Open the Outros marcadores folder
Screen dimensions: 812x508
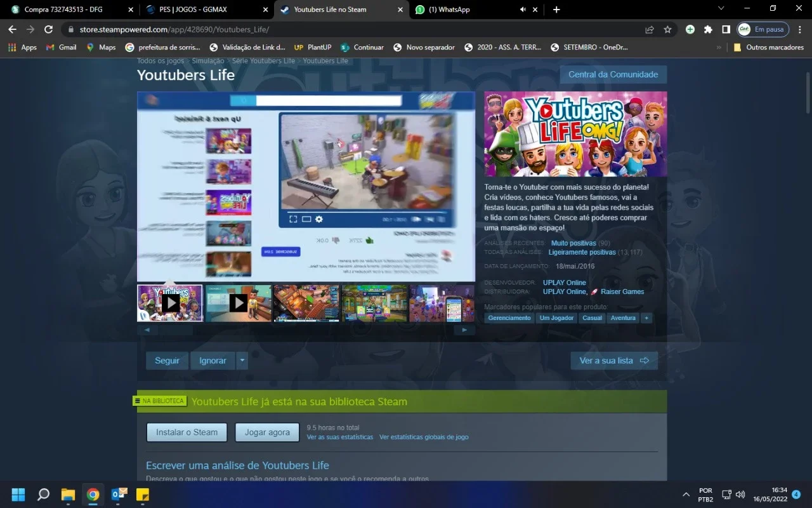[x=768, y=47]
